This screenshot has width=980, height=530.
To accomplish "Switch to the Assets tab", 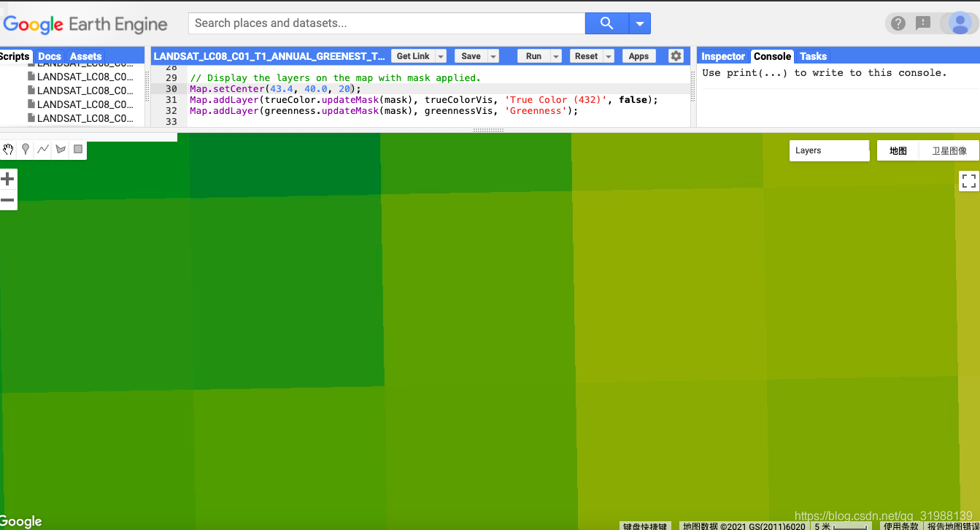I will point(86,56).
